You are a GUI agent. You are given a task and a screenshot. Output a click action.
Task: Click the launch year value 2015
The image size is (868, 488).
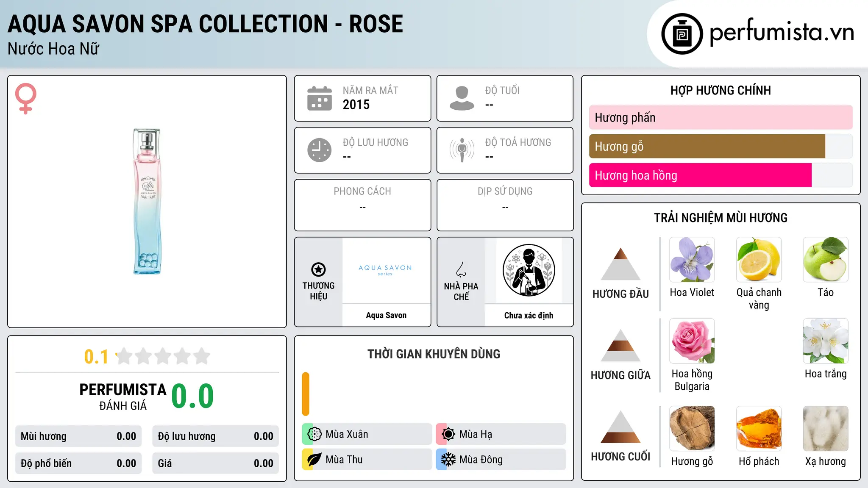(356, 105)
